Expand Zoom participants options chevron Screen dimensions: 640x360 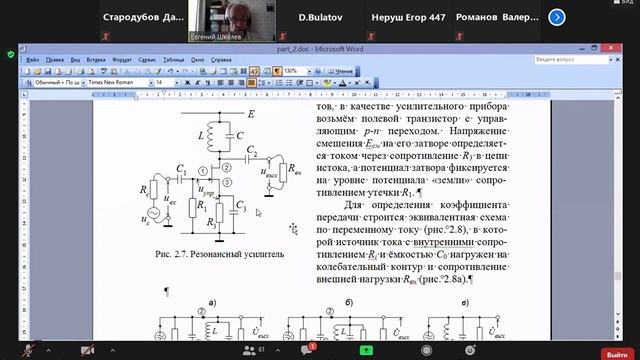coord(278,350)
